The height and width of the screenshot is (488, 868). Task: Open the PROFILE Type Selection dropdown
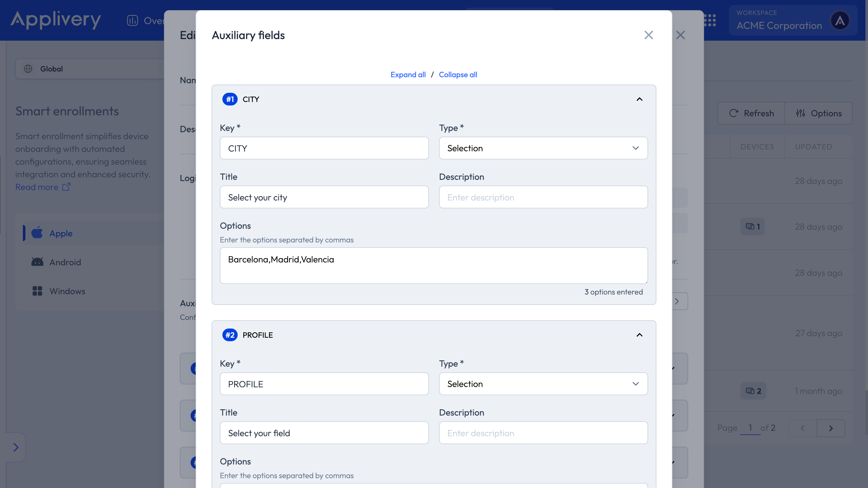pos(543,384)
